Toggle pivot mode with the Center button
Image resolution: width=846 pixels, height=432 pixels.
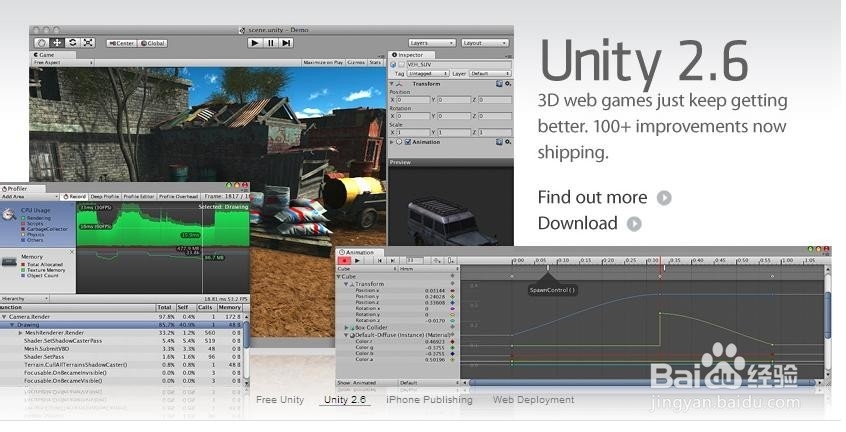click(x=121, y=43)
